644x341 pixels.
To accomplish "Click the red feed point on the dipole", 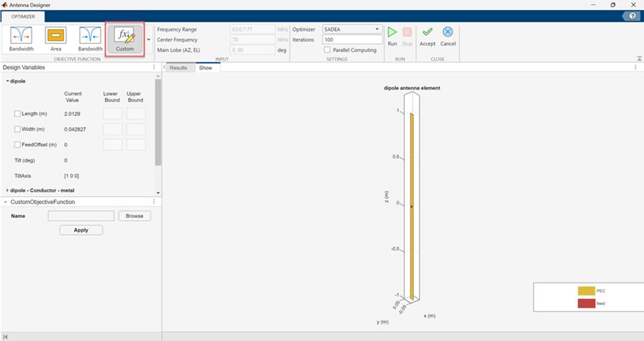I will (412, 207).
